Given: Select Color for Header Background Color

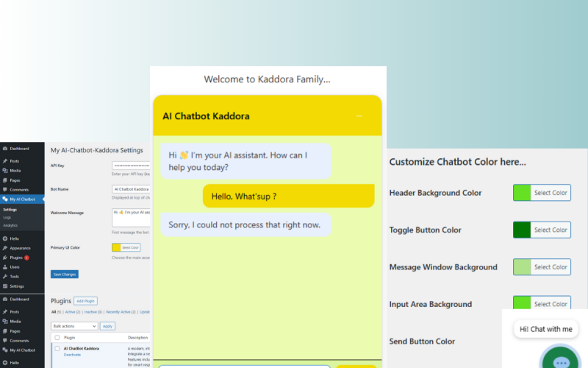Looking at the screenshot, I should [542, 193].
